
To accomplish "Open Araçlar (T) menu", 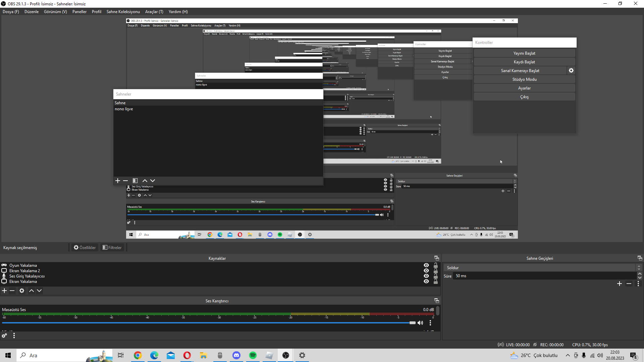I will coord(154,12).
